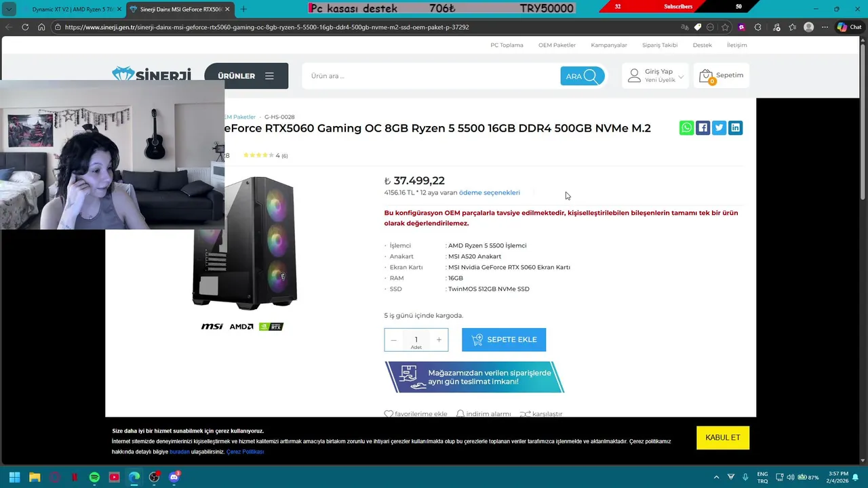The width and height of the screenshot is (868, 488).
Task: Click the Sinerji logo
Action: (x=152, y=73)
